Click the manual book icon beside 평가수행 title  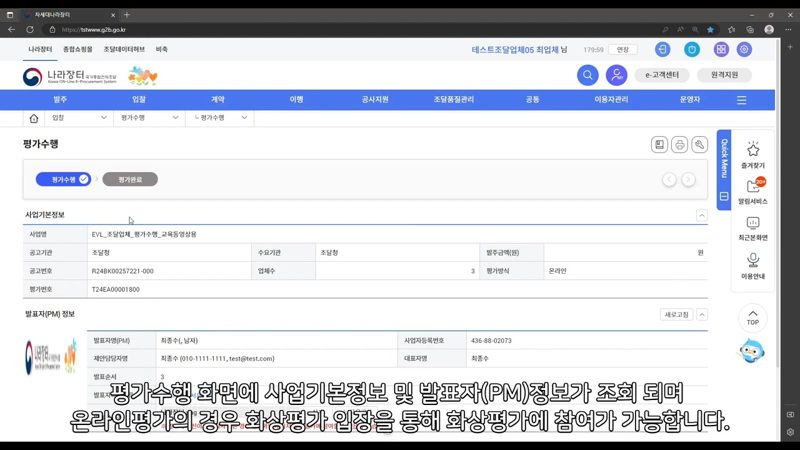659,144
